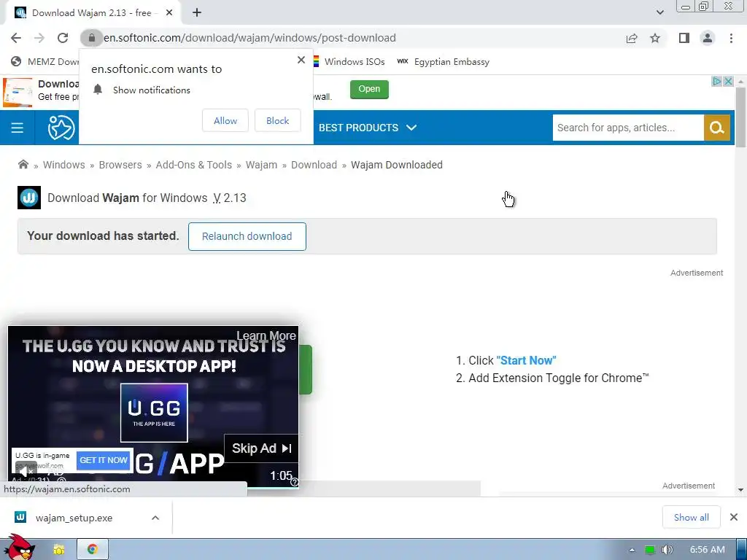Click the U.GG logo thumbnail in ad
Image resolution: width=747 pixels, height=560 pixels.
tap(154, 413)
